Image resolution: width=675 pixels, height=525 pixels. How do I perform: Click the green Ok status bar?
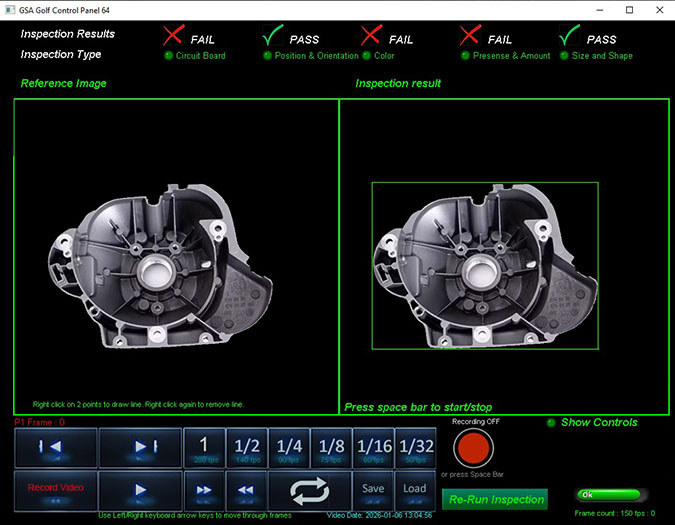click(610, 494)
